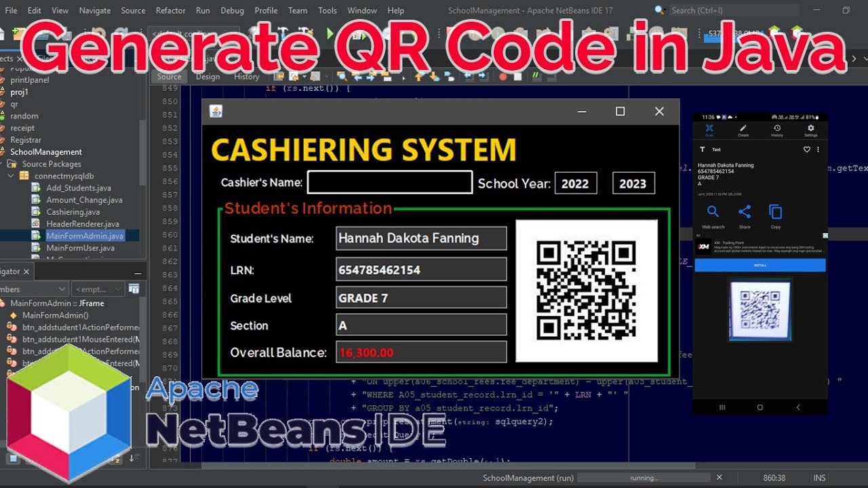
Task: Open the Navigator <empty> filter dropdown
Action: [x=98, y=289]
